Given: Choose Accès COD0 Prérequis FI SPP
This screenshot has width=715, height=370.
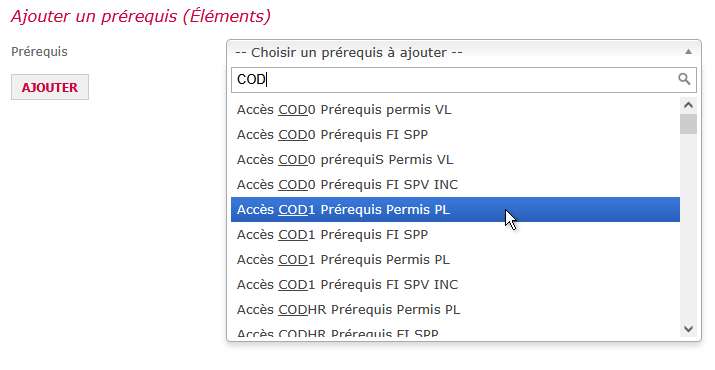Looking at the screenshot, I should (x=455, y=135).
